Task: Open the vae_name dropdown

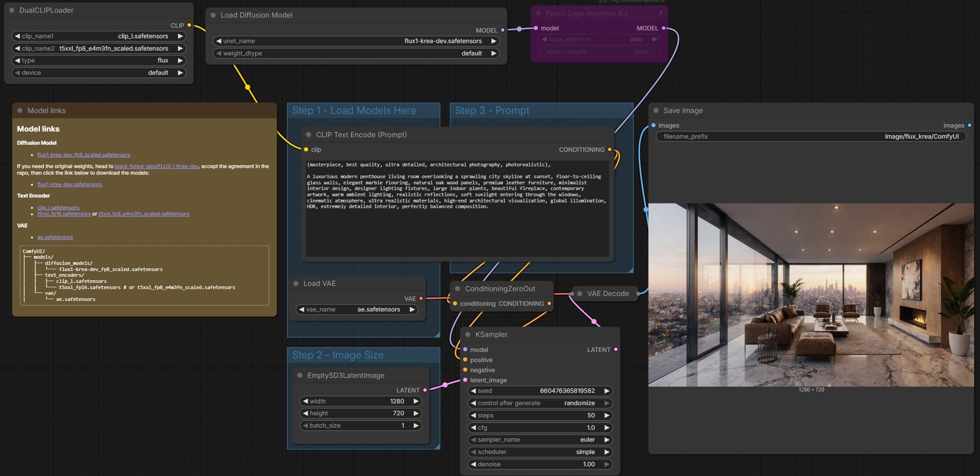Action: pos(357,309)
